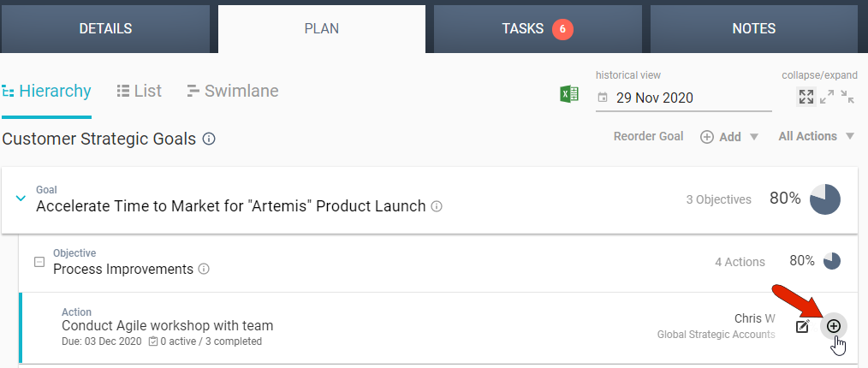Click info icon beside Customer Strategic Goals
The width and height of the screenshot is (868, 368).
click(x=209, y=139)
